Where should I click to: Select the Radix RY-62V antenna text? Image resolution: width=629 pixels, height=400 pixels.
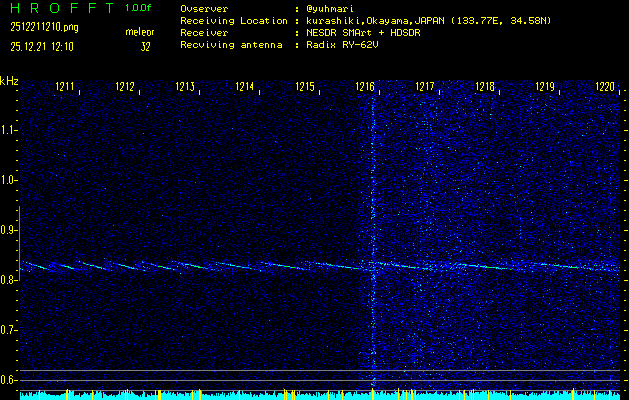[x=344, y=46]
